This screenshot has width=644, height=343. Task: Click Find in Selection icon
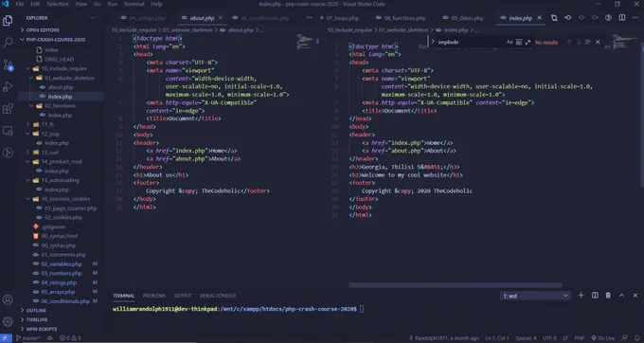click(x=588, y=42)
